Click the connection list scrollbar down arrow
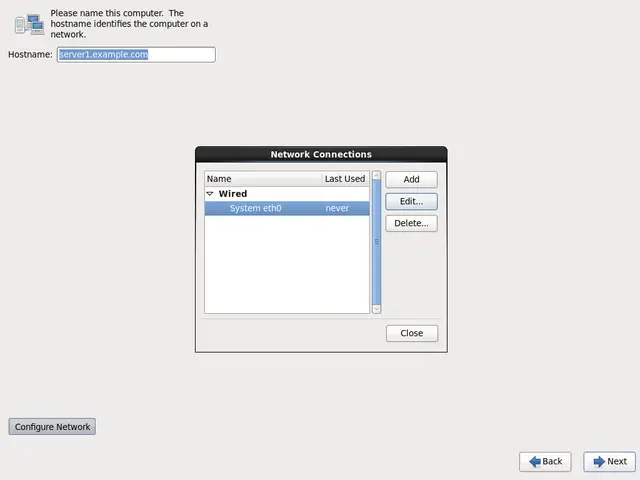This screenshot has height=480, width=640. pos(376,309)
